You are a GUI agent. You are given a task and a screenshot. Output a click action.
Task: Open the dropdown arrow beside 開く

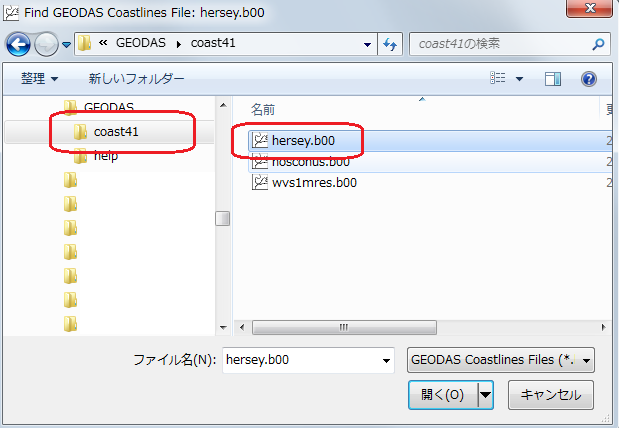click(486, 394)
